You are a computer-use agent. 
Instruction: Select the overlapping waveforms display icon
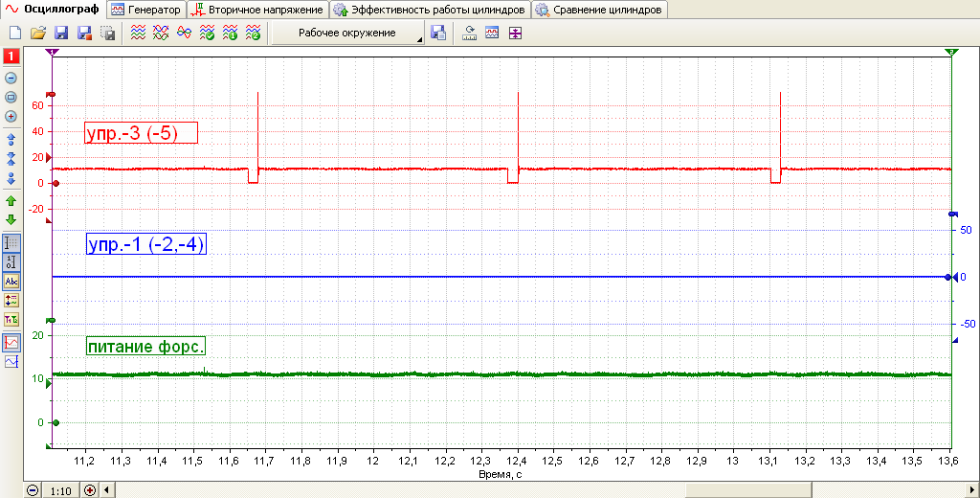[x=161, y=34]
